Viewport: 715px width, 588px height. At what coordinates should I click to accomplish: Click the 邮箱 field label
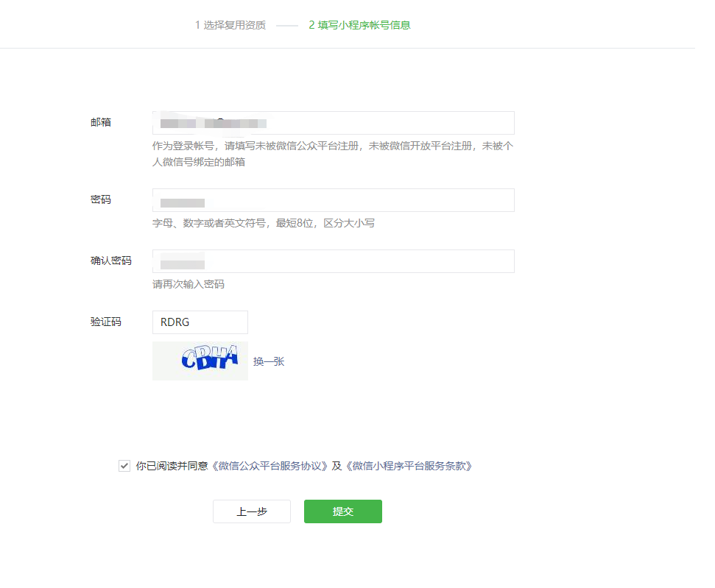tap(101, 122)
